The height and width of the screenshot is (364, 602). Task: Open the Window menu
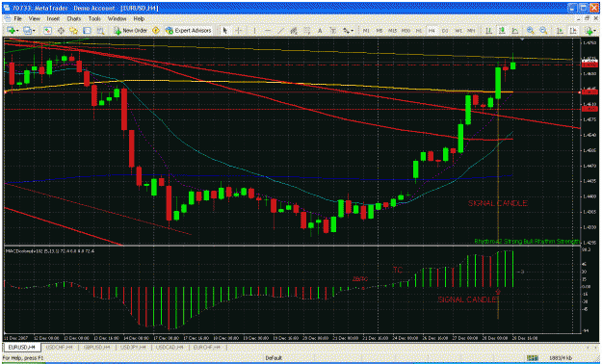117,18
